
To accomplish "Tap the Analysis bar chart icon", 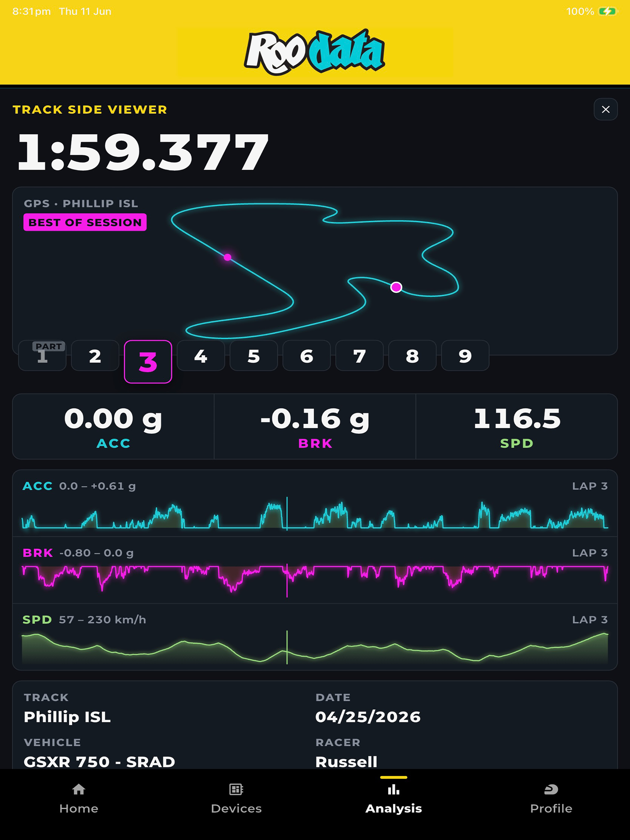I will pos(394,790).
